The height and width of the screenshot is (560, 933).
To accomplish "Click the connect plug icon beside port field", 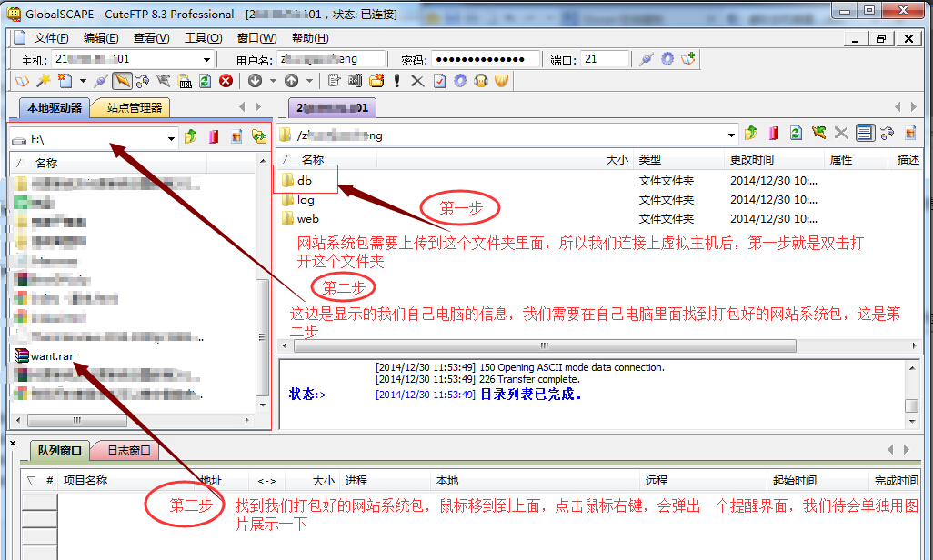I will tap(647, 59).
